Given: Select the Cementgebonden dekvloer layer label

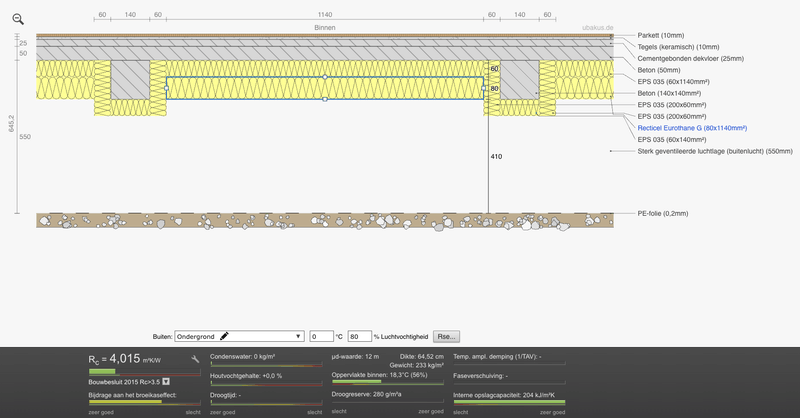Looking at the screenshot, I should (689, 59).
